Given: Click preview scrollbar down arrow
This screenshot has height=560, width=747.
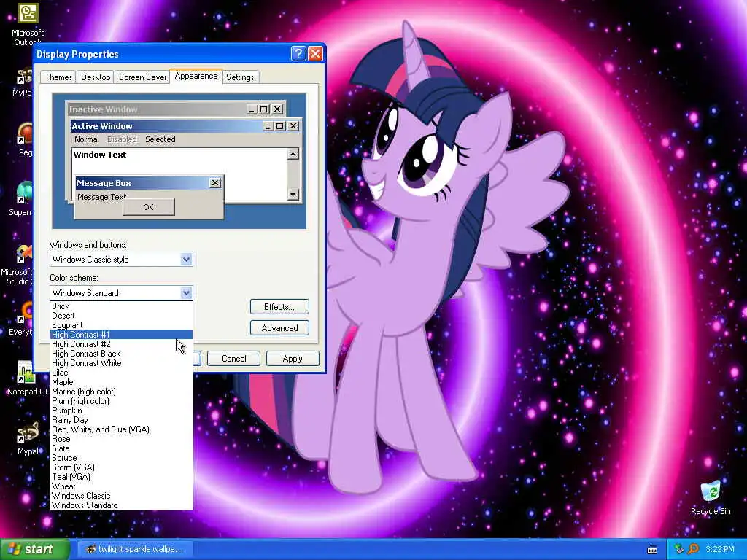Looking at the screenshot, I should point(293,194).
